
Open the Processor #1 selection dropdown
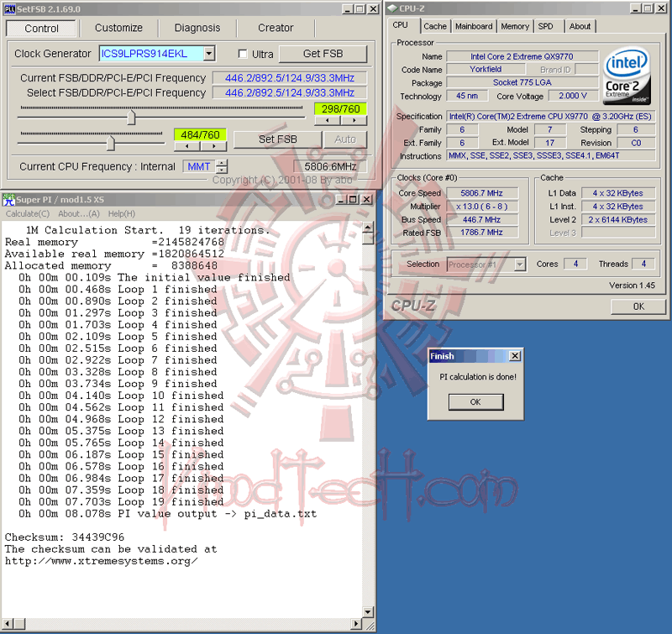tap(519, 265)
